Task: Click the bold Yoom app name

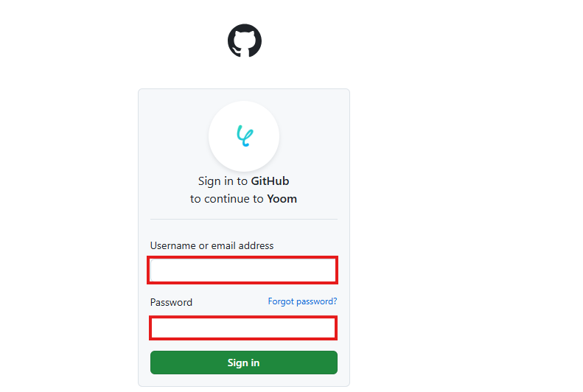Action: pyautogui.click(x=282, y=199)
